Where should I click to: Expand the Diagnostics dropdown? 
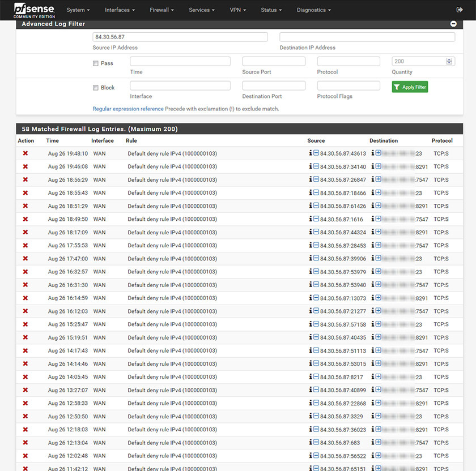tap(313, 10)
